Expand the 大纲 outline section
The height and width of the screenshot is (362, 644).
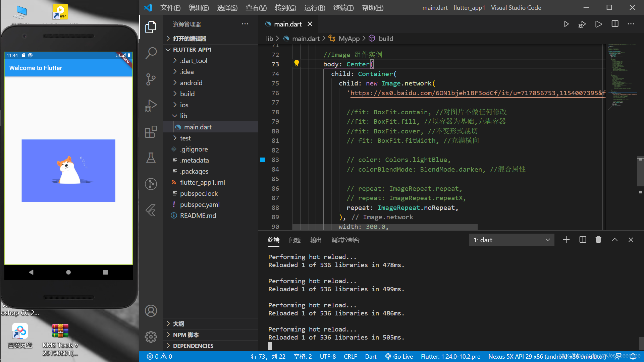[210, 324]
